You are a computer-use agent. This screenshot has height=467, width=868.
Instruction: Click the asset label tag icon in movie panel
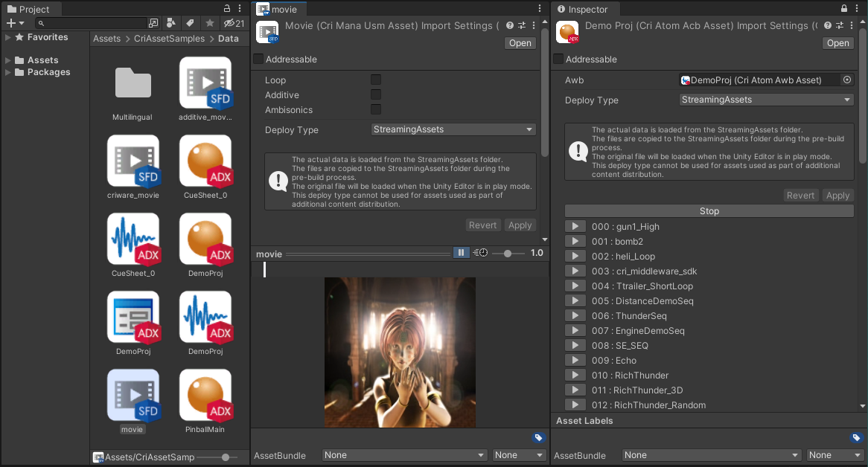coord(538,438)
